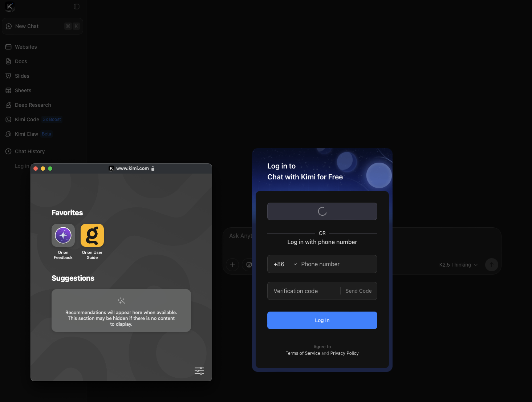Click the sparkle icon in Suggestions card
Viewport: 532px width, 402px height.
click(x=121, y=301)
